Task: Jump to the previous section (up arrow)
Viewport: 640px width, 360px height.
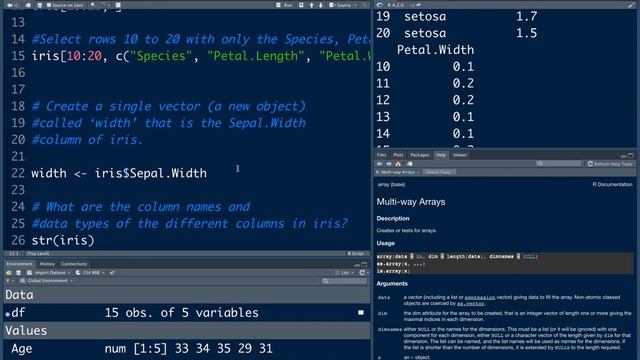Action: [311, 5]
